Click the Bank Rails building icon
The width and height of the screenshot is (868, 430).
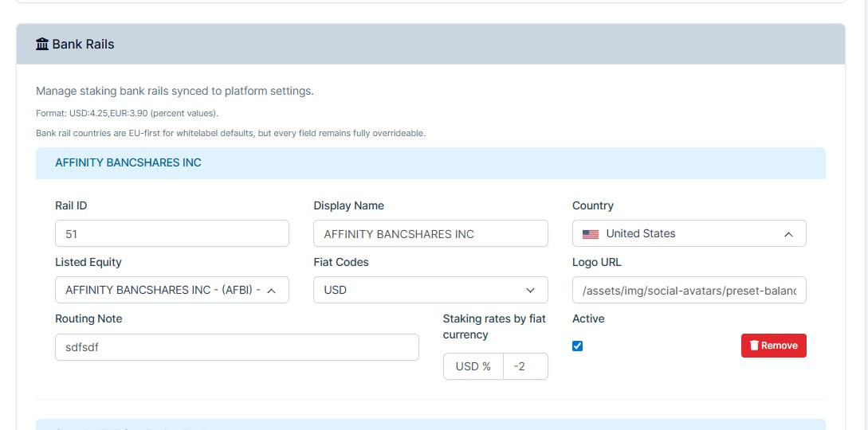tap(42, 45)
